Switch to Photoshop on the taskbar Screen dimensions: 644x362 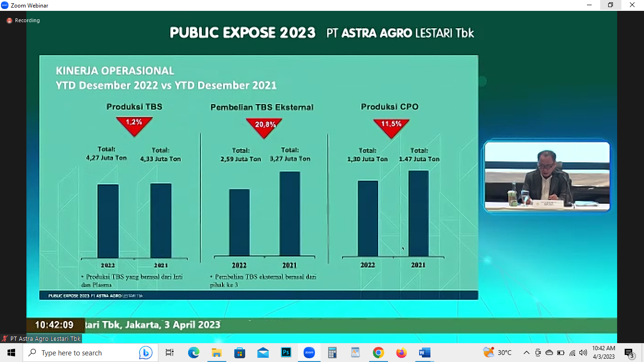pos(286,353)
